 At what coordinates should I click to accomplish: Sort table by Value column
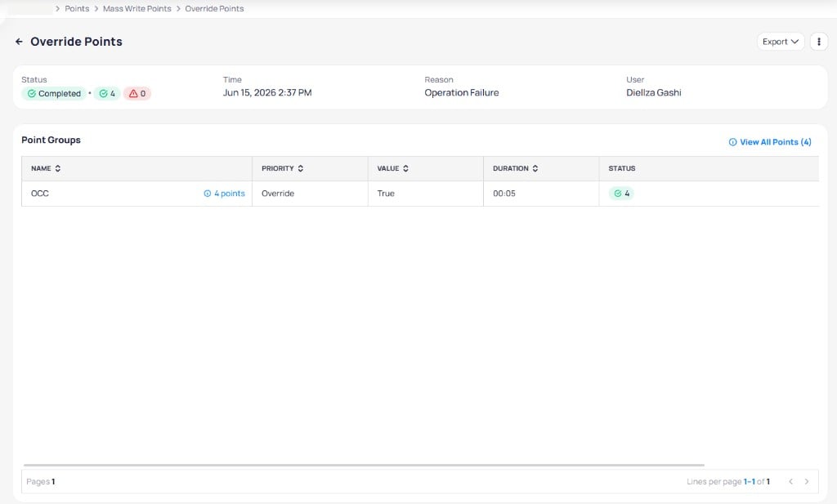pos(393,168)
